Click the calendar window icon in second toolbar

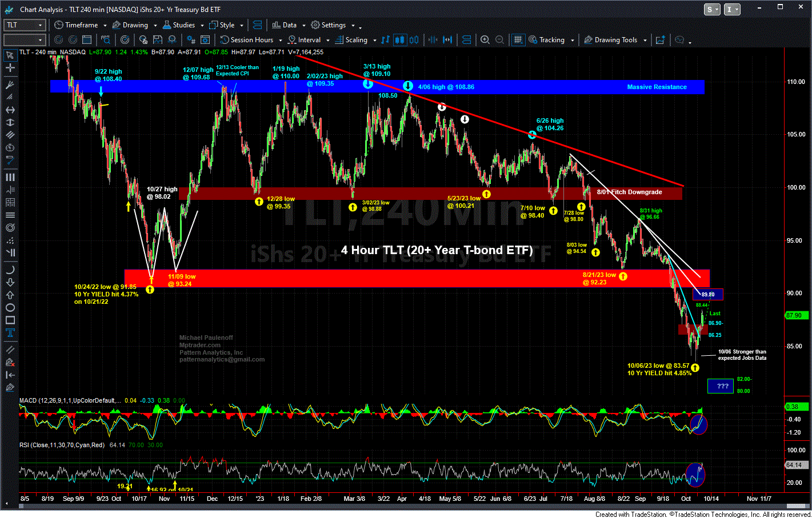tap(87, 40)
